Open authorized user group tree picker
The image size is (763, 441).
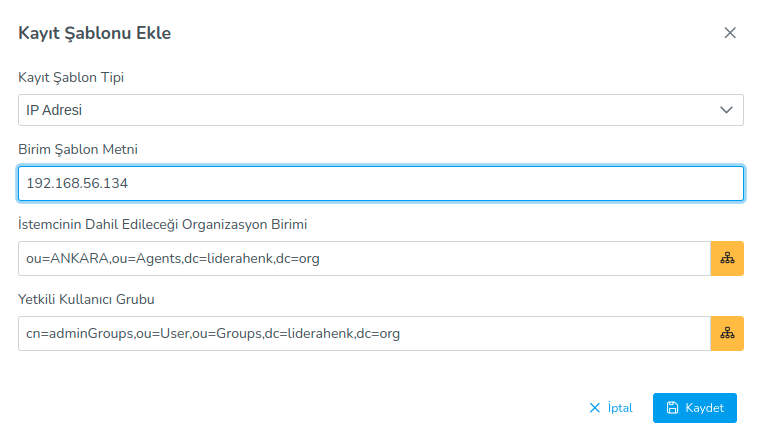727,334
